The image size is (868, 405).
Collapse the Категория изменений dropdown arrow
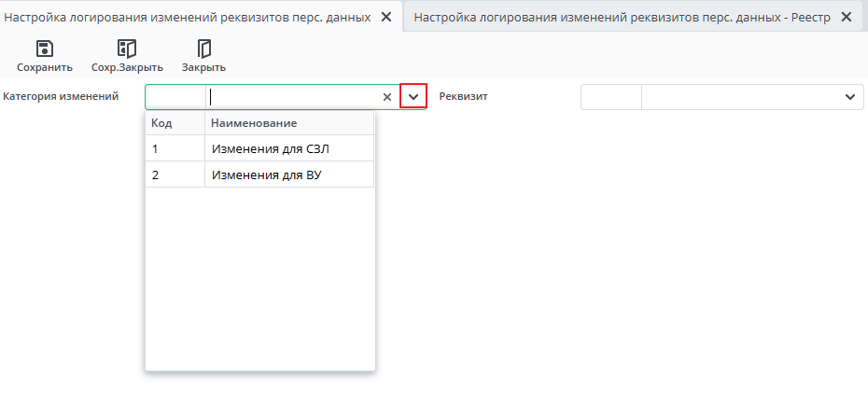413,97
